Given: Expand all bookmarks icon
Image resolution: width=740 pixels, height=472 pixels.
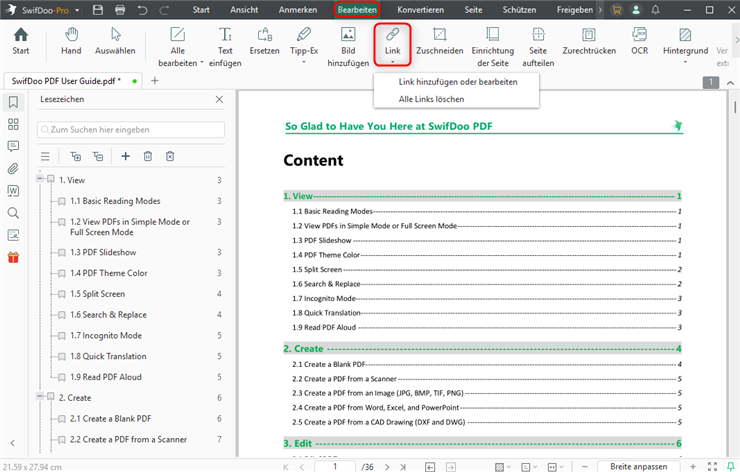Looking at the screenshot, I should pos(76,156).
